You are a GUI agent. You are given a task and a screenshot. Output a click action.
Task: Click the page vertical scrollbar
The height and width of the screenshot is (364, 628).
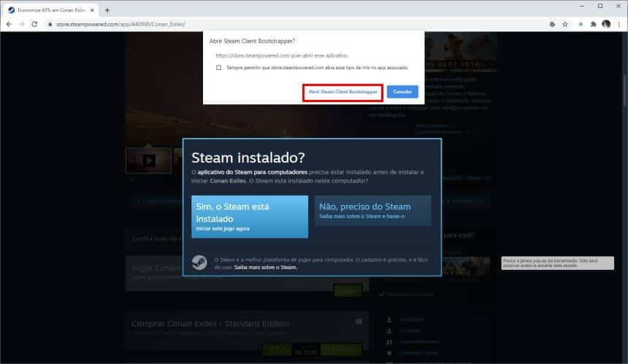tap(625, 90)
